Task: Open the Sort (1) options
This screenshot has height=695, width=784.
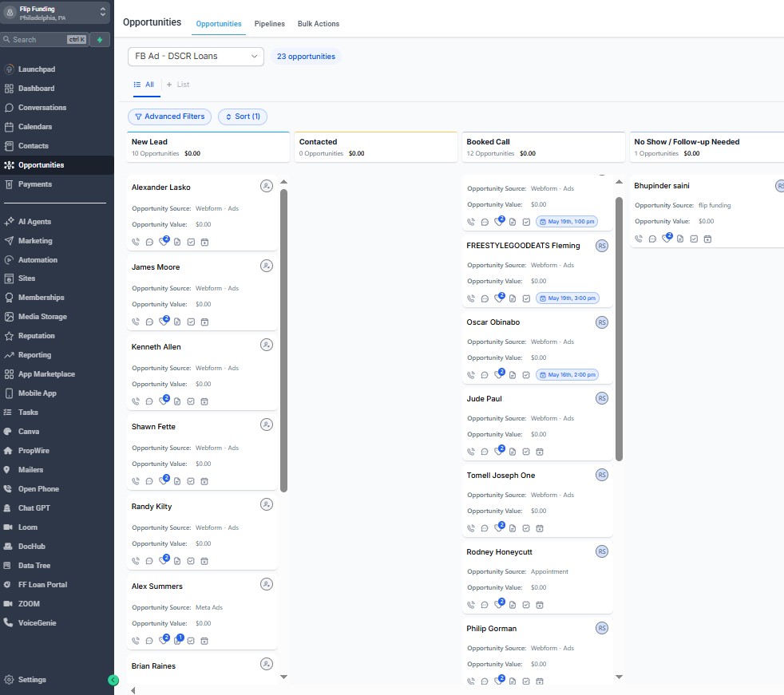Action: (243, 116)
